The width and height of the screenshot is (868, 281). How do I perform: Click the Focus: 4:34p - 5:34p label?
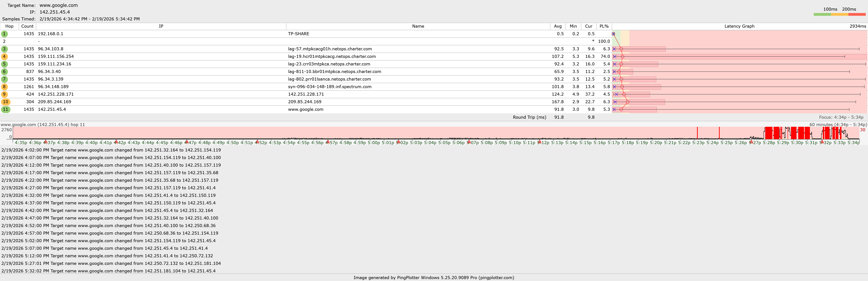point(841,117)
